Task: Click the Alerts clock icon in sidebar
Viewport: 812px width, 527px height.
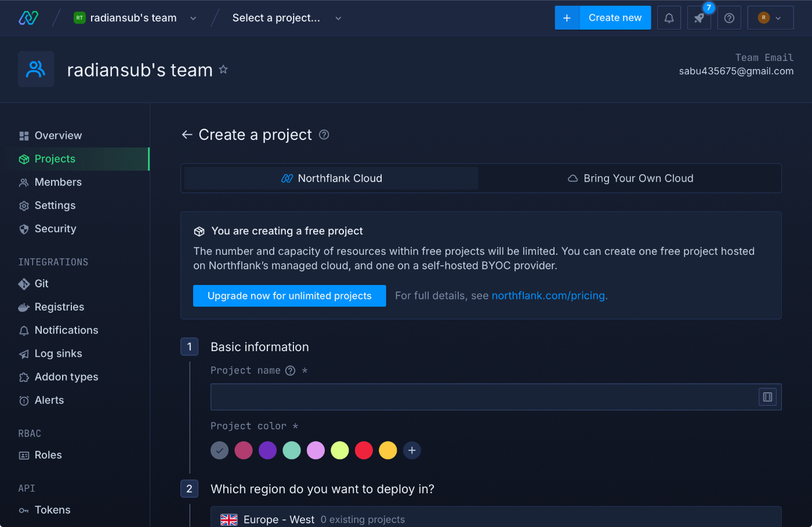Action: tap(24, 400)
